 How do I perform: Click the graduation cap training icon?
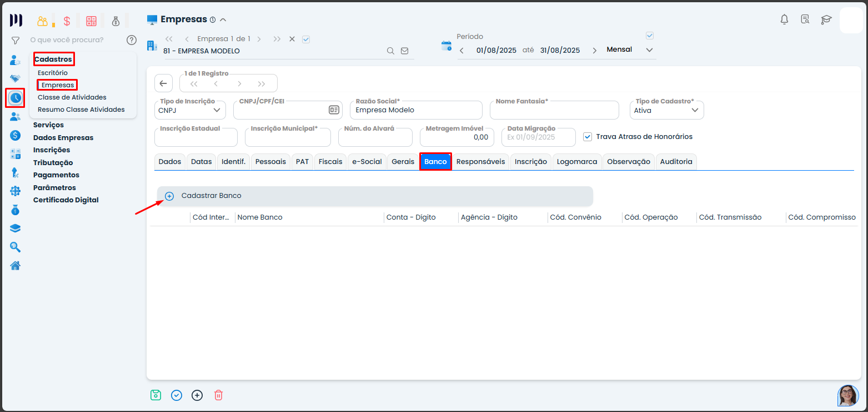point(826,20)
